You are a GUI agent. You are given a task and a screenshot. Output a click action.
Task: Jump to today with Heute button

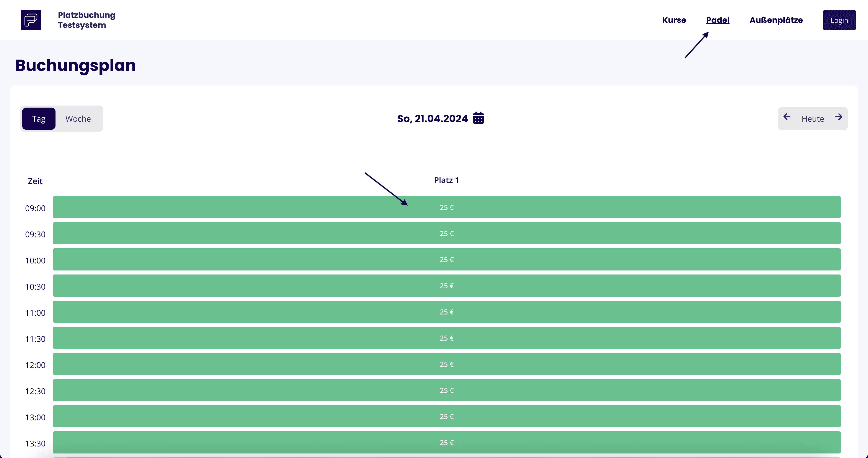click(x=812, y=119)
